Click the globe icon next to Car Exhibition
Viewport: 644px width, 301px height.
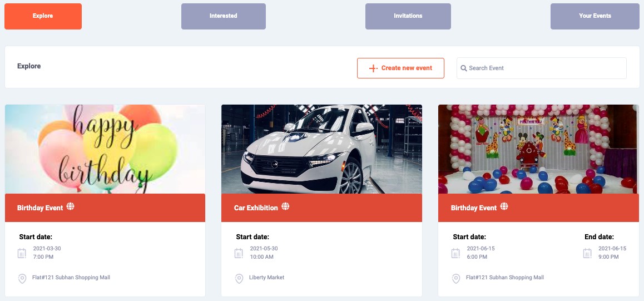pos(285,206)
